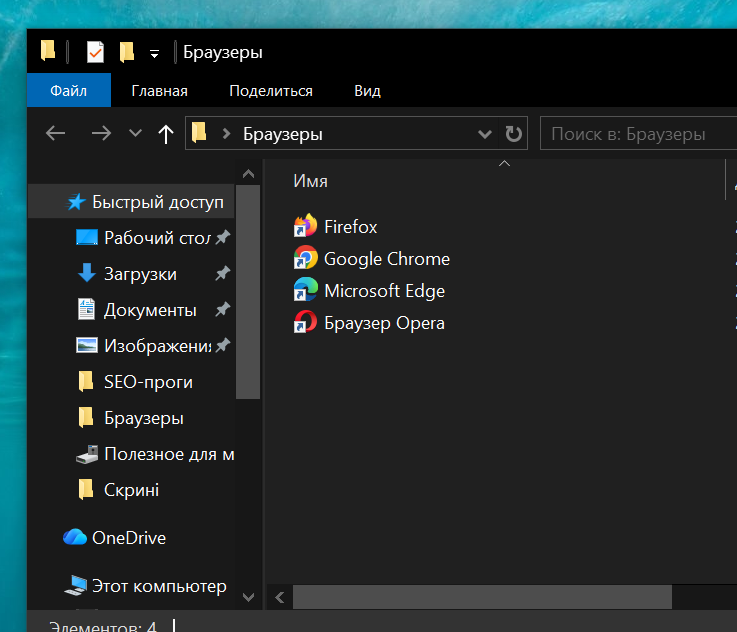Viewport: 737px width, 632px height.
Task: Refresh the Браузеры folder view
Action: coord(513,134)
